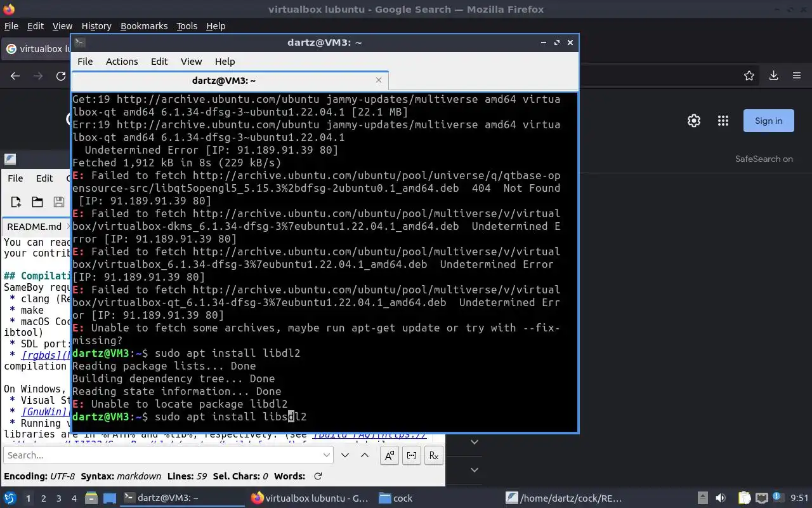The image size is (812, 508).
Task: Reload the page in Firefox
Action: tap(61, 76)
